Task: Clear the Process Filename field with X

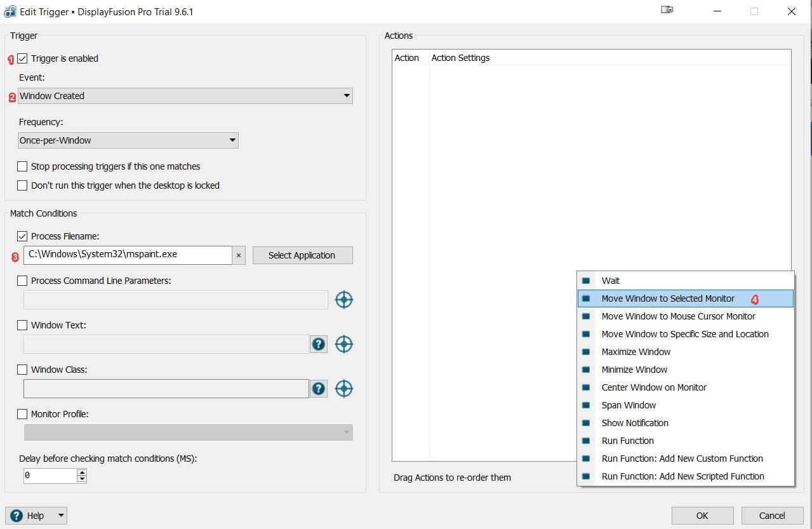Action: coord(239,255)
